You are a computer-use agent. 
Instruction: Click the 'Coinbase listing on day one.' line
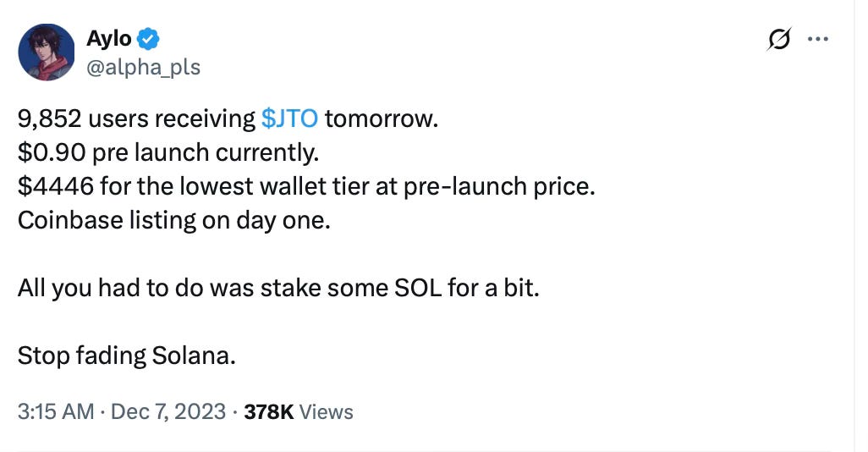click(x=173, y=220)
